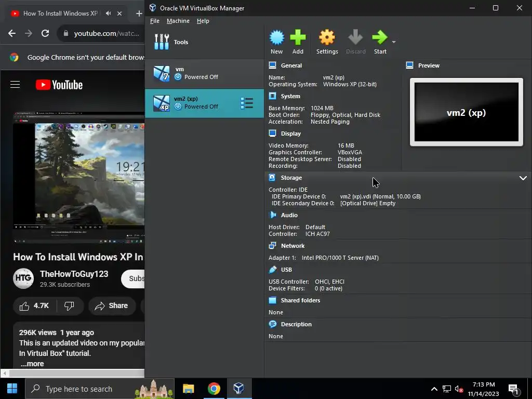Collapse the Storage section chevron
The height and width of the screenshot is (399, 532).
[523, 178]
